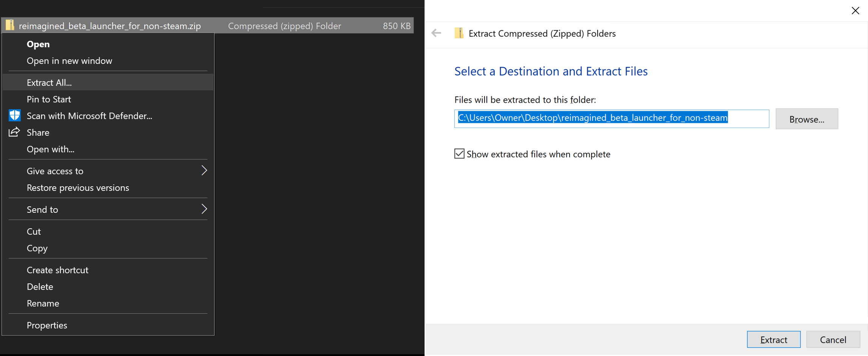868x356 pixels.
Task: Expand the Send to submenu
Action: point(204,209)
